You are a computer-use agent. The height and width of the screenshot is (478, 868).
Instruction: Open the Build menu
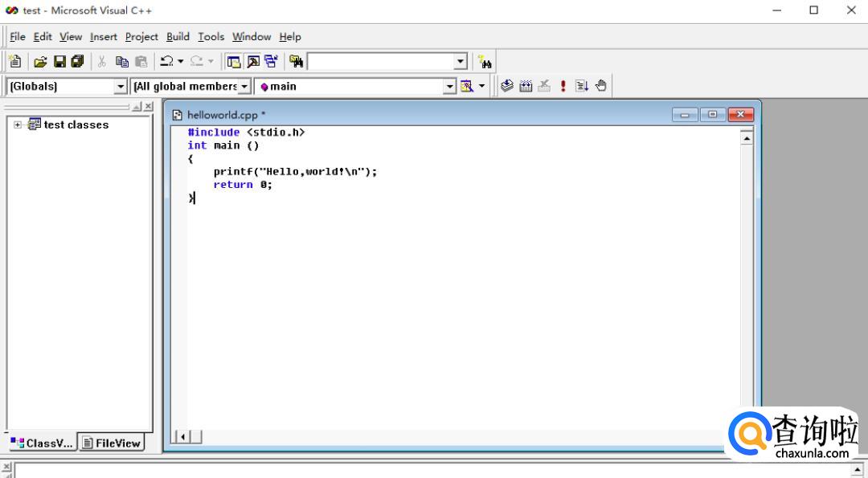[178, 36]
